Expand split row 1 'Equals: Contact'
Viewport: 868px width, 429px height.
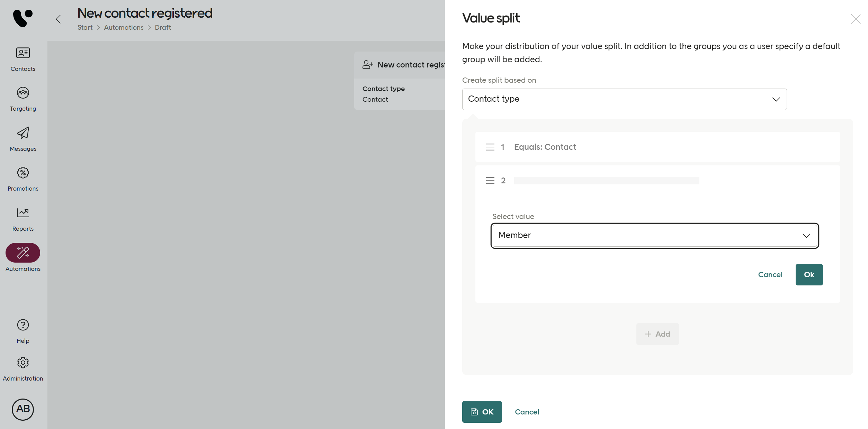(657, 147)
